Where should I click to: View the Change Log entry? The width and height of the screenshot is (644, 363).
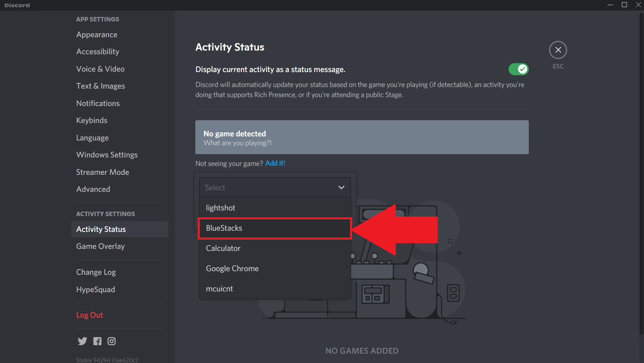pos(96,272)
